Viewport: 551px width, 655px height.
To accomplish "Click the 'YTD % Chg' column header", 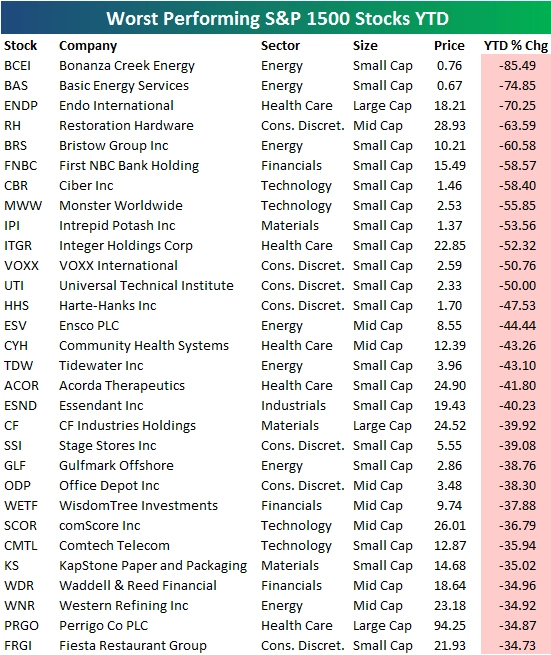I will (x=515, y=46).
